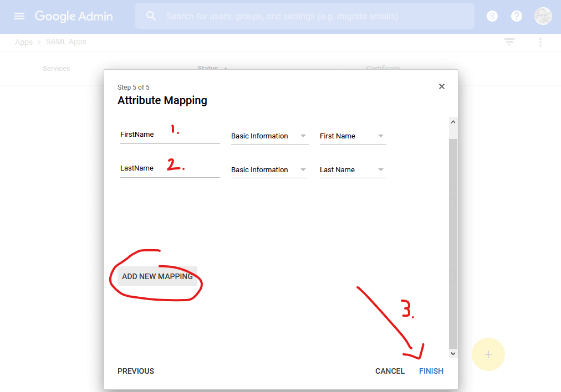561x392 pixels.
Task: Open the Help question mark icon
Action: (x=517, y=16)
